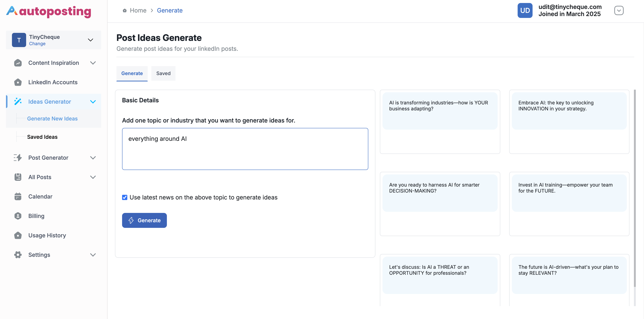Click the LinkedIn Accounts sidebar icon
Screen dimensions: 644x319
click(18, 82)
